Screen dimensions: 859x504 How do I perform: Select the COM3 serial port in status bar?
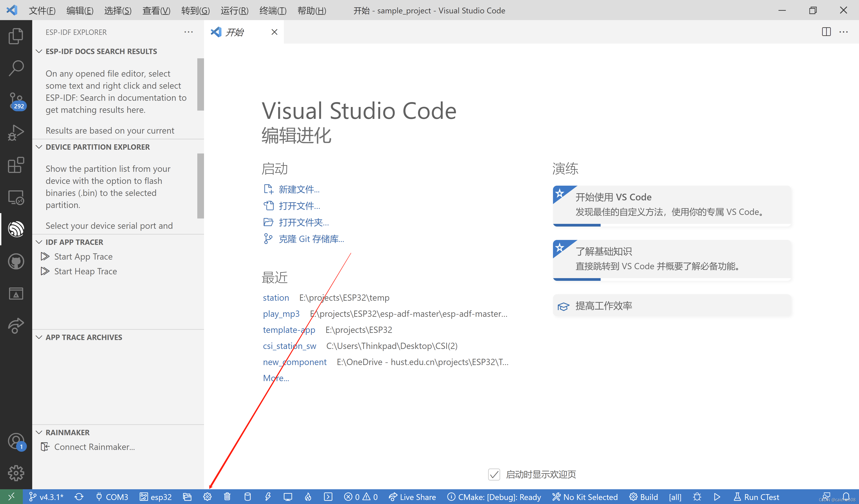(113, 497)
